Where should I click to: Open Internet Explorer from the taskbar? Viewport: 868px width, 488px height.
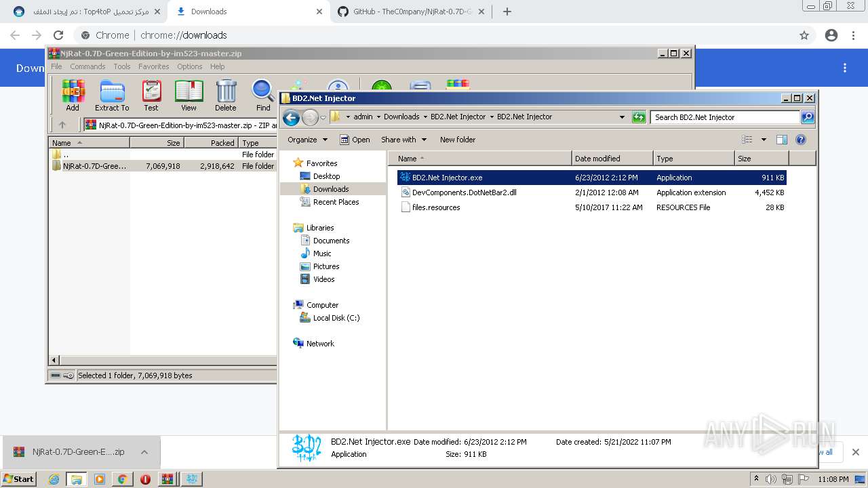click(x=54, y=479)
